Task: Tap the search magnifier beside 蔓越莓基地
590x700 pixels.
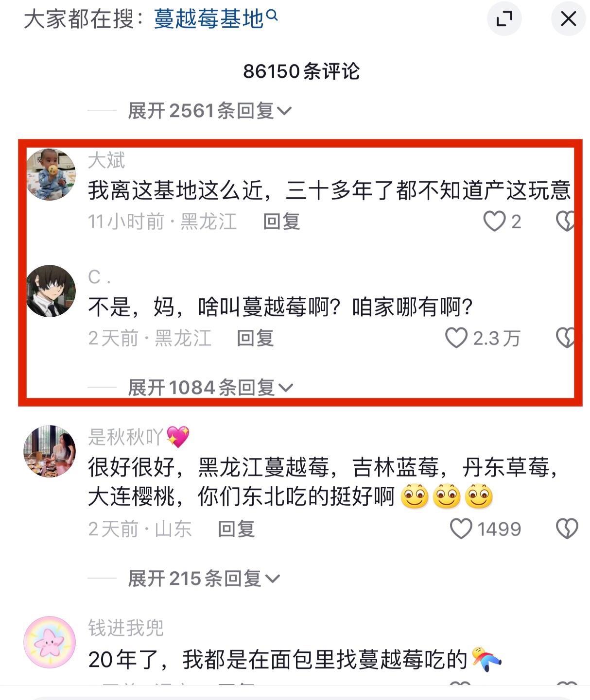Action: 272,16
